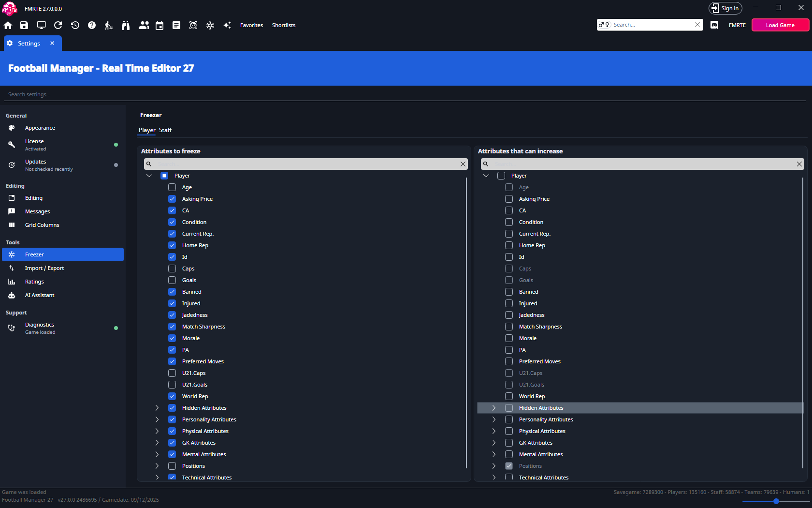Expand Hidden Attributes in Attributes to freeze
The image size is (812, 508).
(x=157, y=408)
